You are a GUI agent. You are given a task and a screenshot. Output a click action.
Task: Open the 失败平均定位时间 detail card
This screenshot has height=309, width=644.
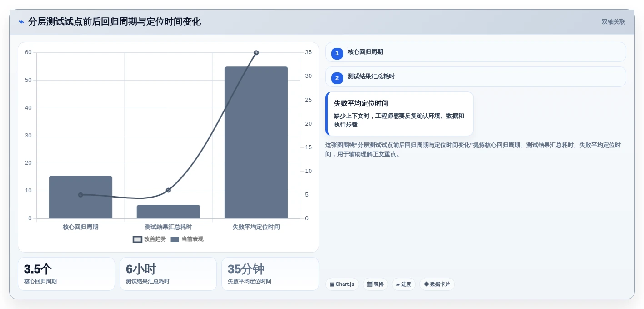pyautogui.click(x=399, y=114)
